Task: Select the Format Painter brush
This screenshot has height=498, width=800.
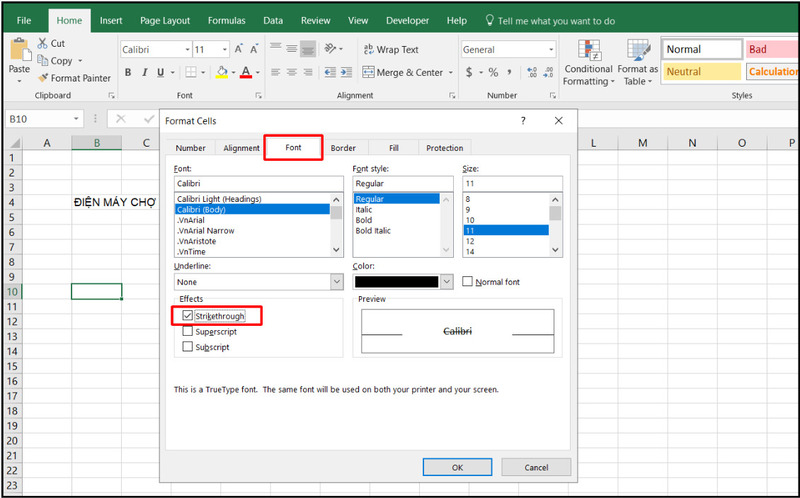Action: [x=43, y=78]
